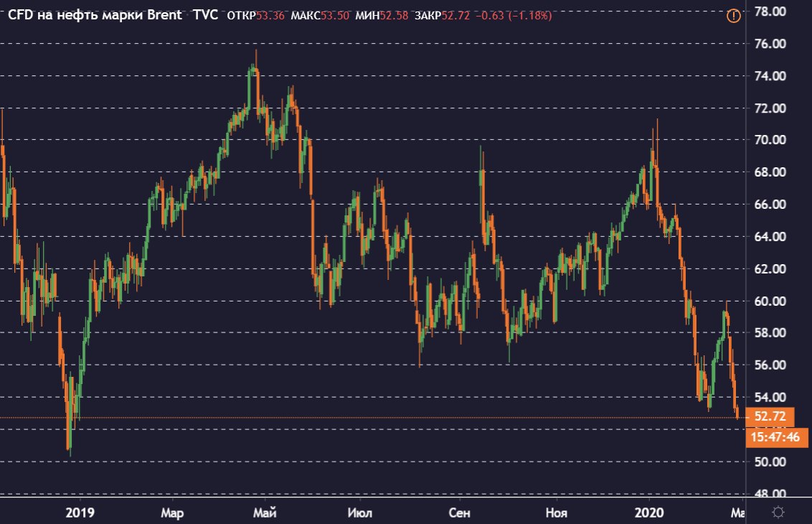Click the 64.00 price axis label

pos(770,236)
